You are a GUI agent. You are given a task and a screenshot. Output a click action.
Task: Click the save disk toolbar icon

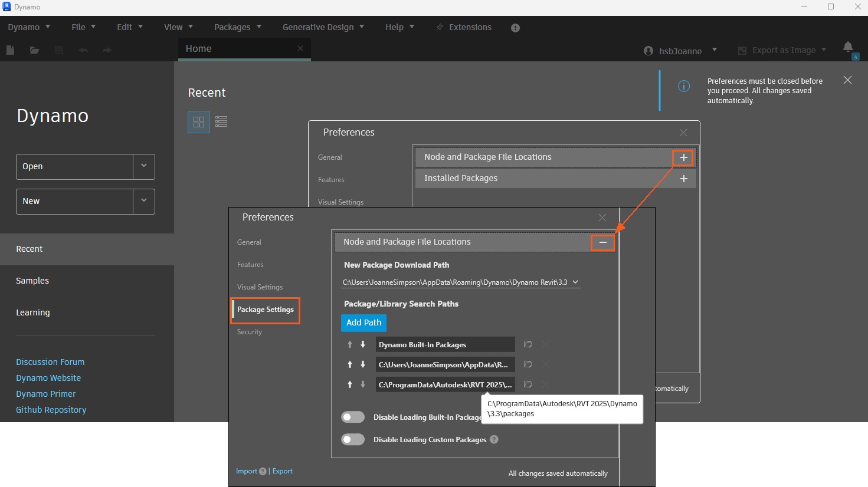(59, 50)
